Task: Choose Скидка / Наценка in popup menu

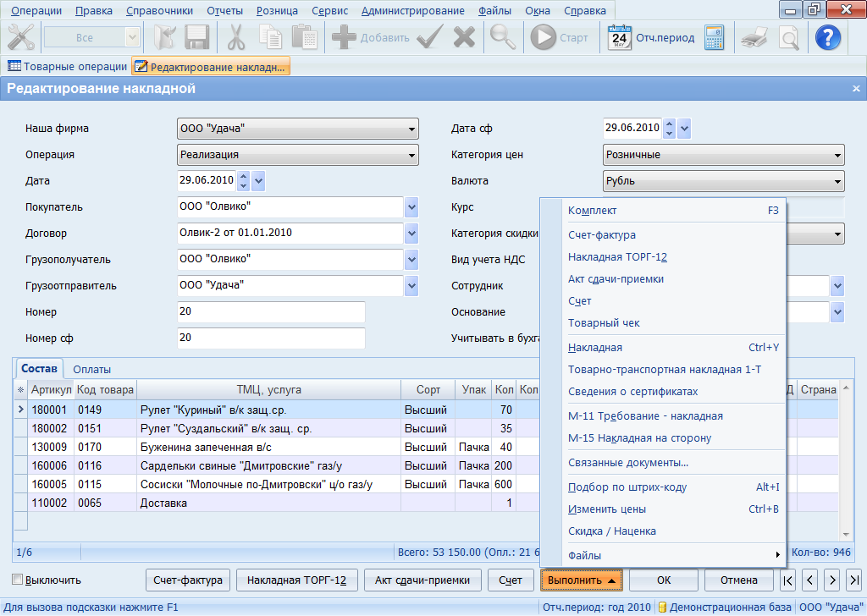Action: [x=611, y=531]
